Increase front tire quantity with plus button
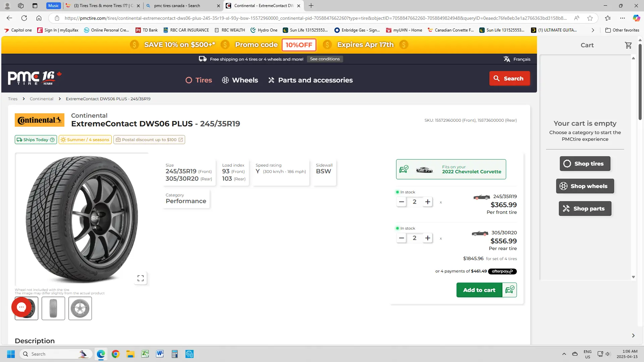 pyautogui.click(x=428, y=202)
